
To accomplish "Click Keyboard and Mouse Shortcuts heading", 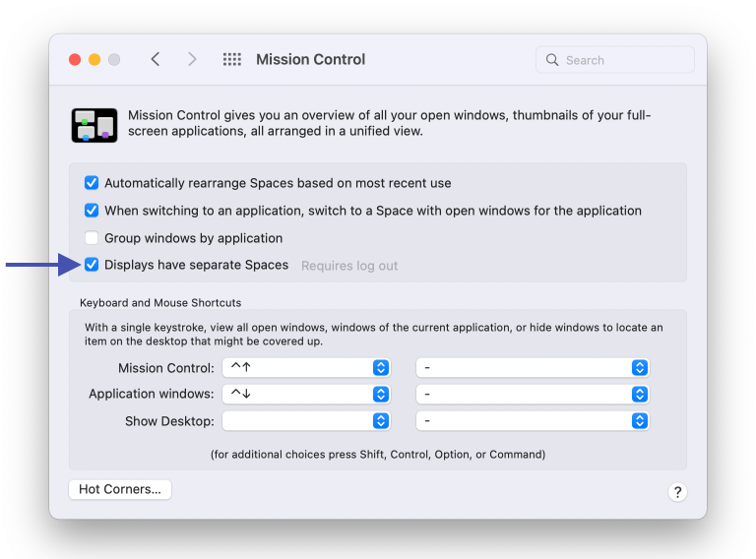I will coord(160,303).
